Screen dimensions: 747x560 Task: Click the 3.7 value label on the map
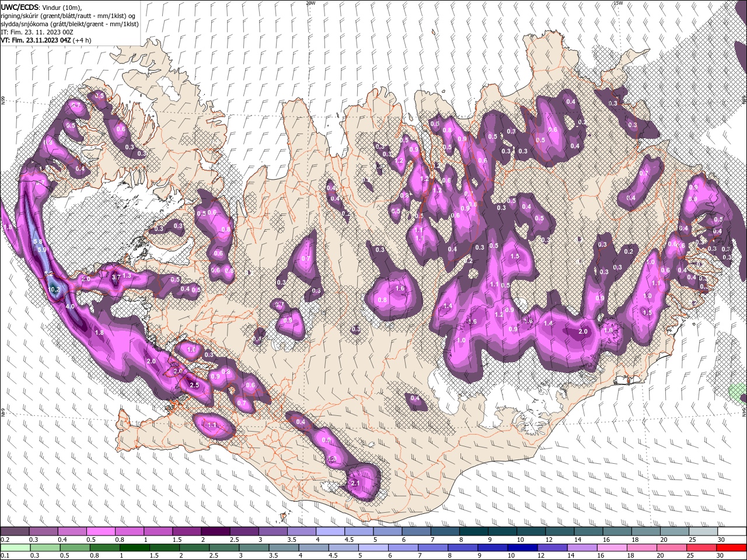116,277
